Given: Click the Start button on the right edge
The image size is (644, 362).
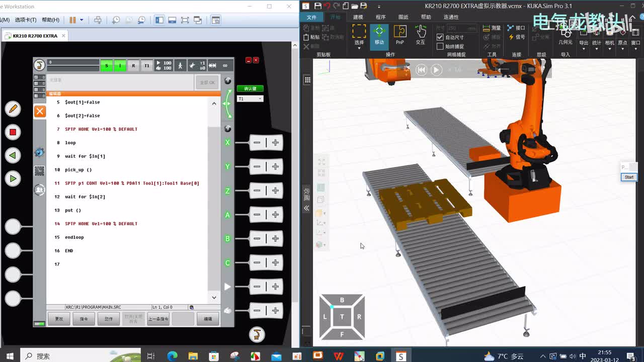Looking at the screenshot, I should coord(629,177).
